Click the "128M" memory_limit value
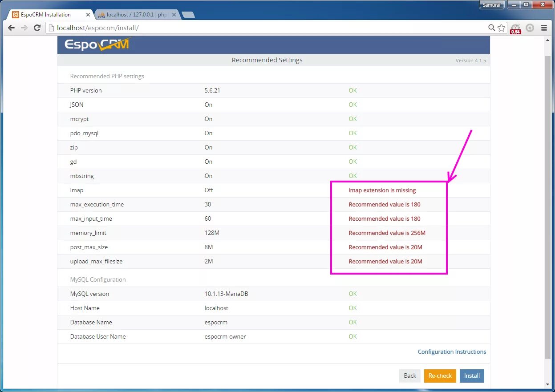 click(211, 233)
